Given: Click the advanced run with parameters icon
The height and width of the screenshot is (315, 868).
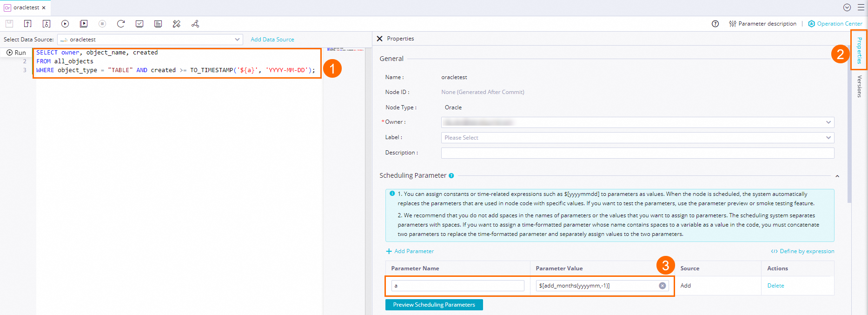Looking at the screenshot, I should click(x=84, y=24).
